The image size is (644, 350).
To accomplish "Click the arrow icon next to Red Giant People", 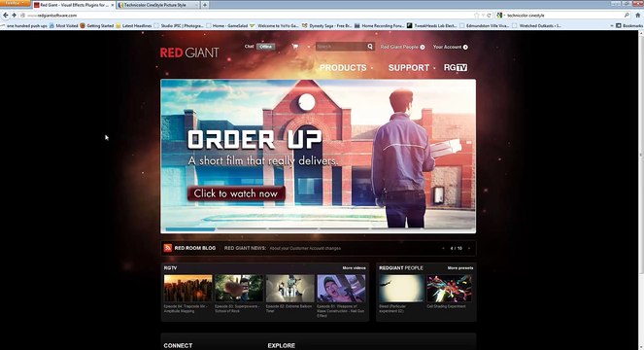I will pos(423,47).
